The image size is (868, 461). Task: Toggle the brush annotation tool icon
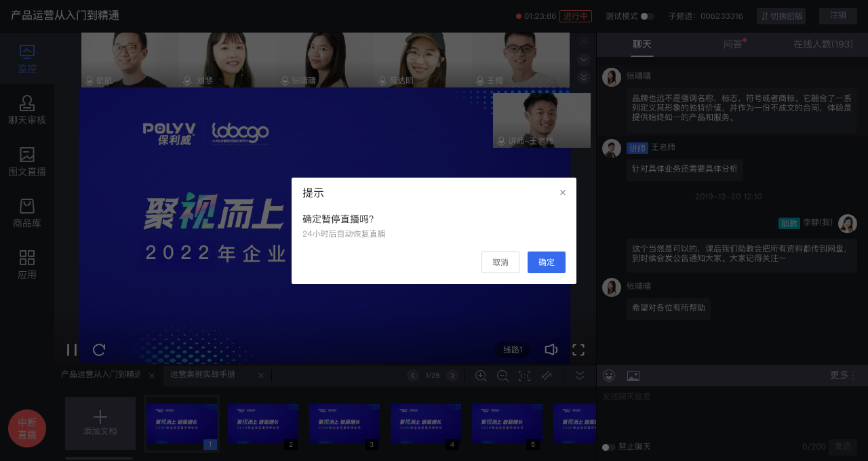[547, 376]
